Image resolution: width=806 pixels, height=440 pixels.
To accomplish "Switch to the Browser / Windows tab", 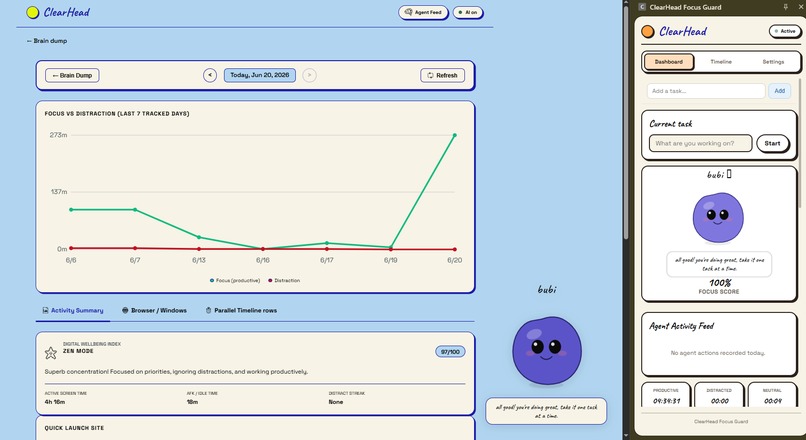I will pyautogui.click(x=154, y=310).
